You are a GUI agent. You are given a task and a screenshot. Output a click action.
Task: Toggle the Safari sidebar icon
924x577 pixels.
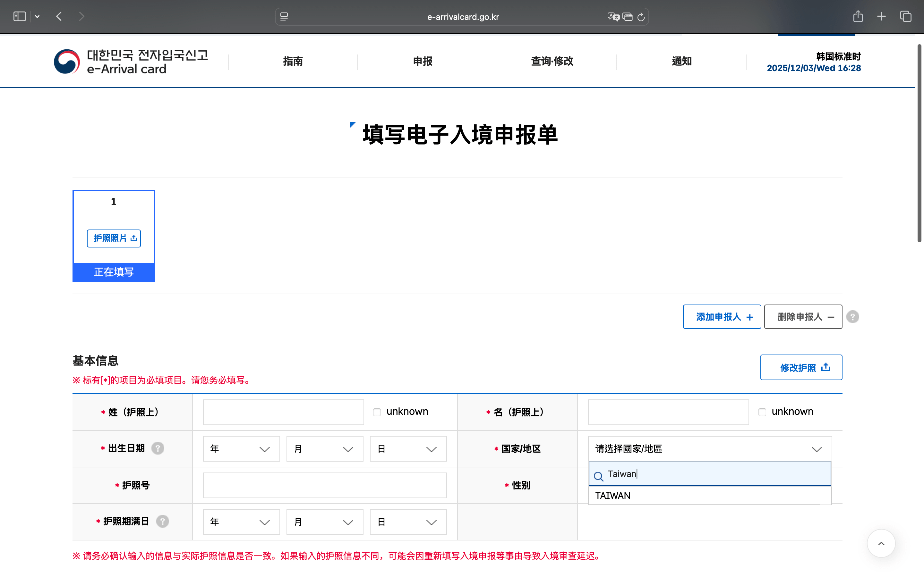19,16
